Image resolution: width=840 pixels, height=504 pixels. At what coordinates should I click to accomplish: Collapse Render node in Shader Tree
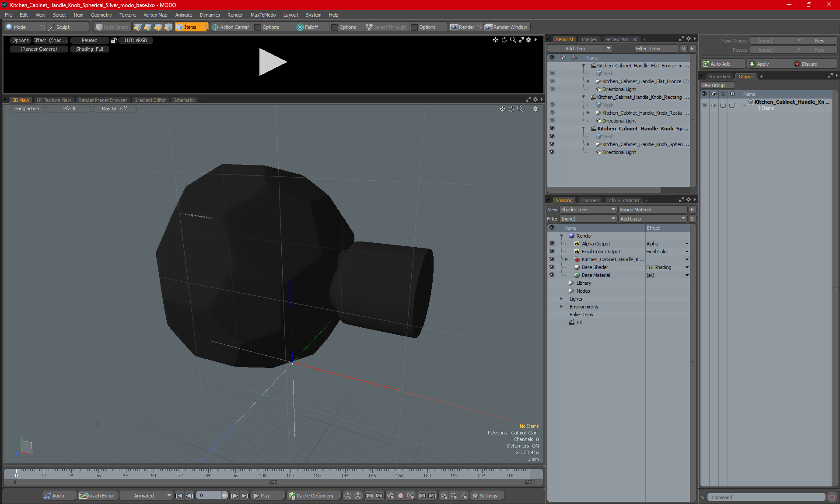(x=562, y=236)
